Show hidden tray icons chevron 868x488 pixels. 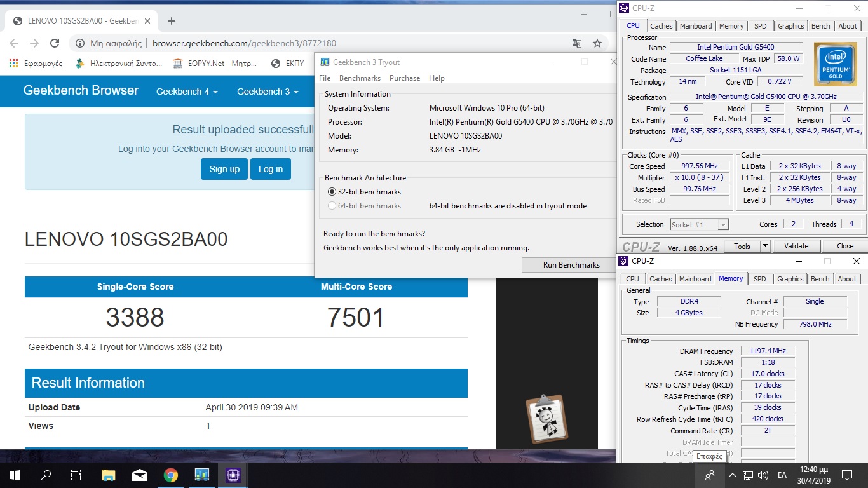[732, 475]
